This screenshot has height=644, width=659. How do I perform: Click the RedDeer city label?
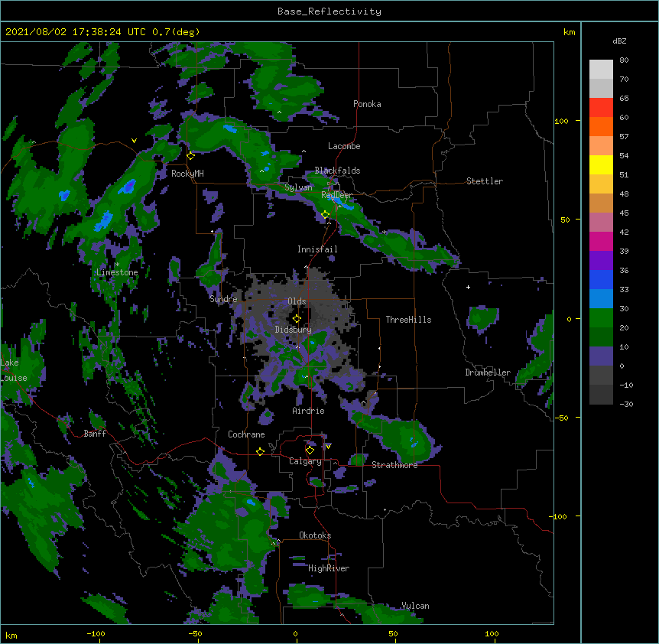point(337,195)
